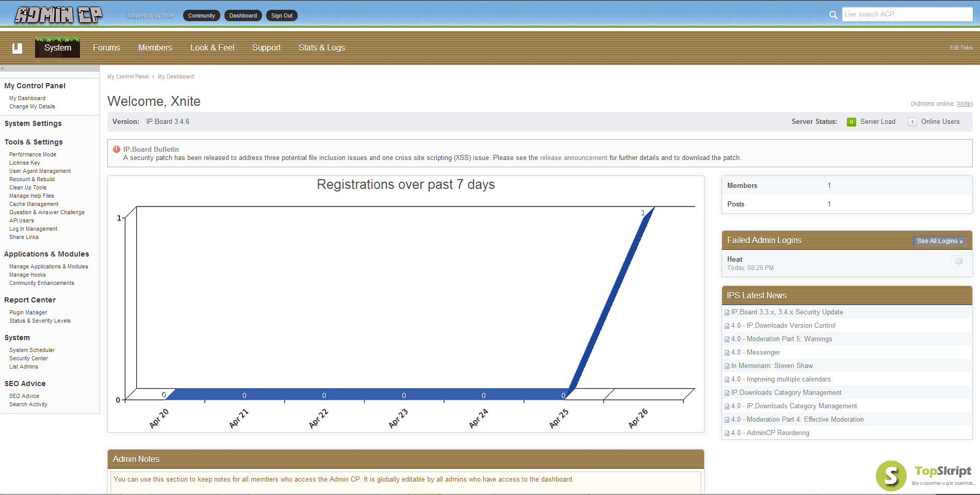Open the Members tab
Screen dimensions: 980x495
click(x=155, y=47)
